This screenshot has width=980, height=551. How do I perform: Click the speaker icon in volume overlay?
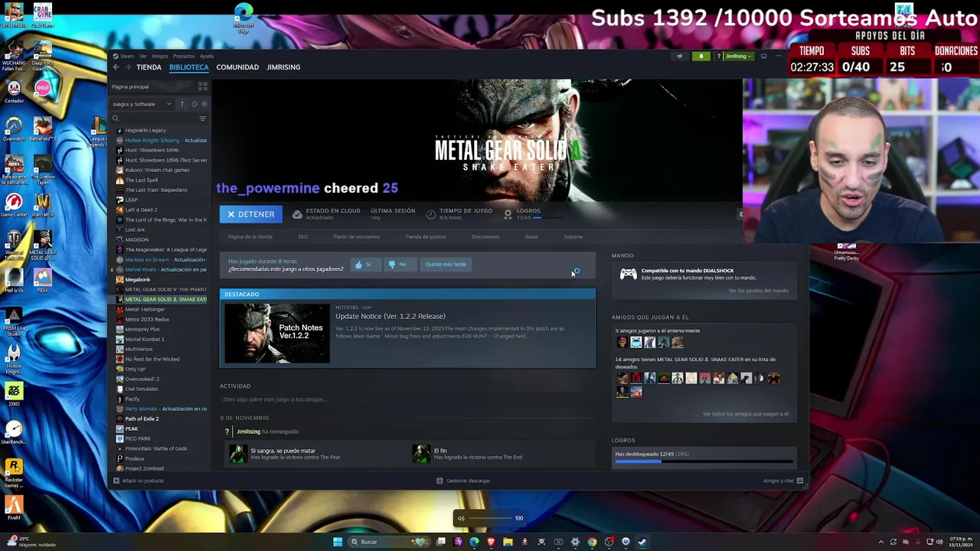pos(461,519)
